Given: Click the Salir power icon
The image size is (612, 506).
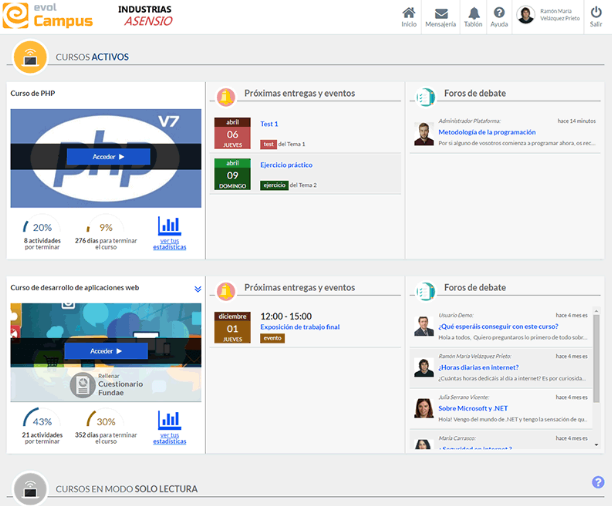Looking at the screenshot, I should click(x=595, y=13).
